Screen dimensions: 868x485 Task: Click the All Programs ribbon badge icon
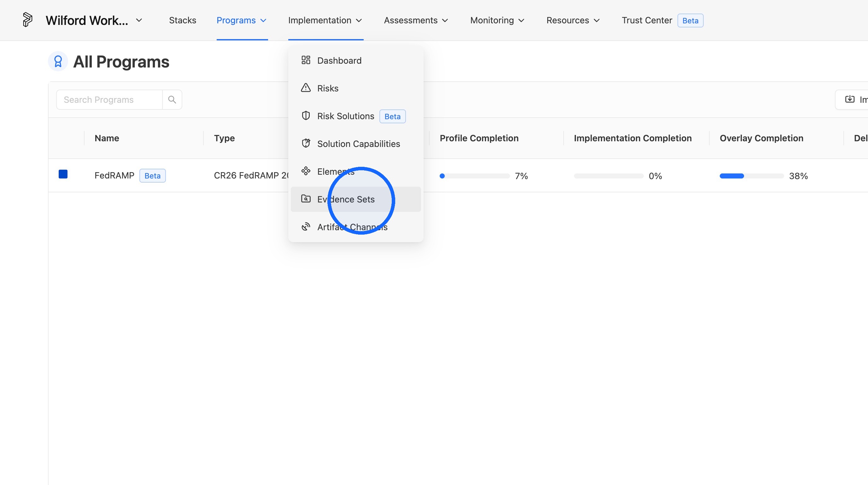58,61
